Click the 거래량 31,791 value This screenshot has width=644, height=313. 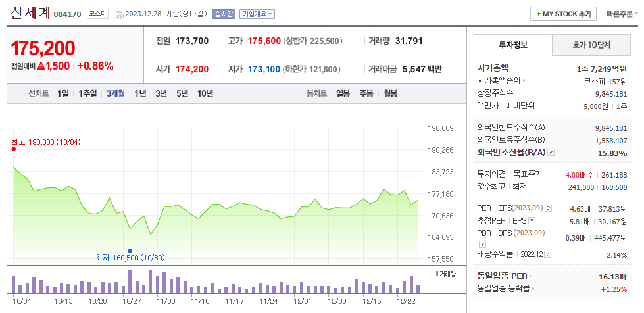pyautogui.click(x=409, y=41)
